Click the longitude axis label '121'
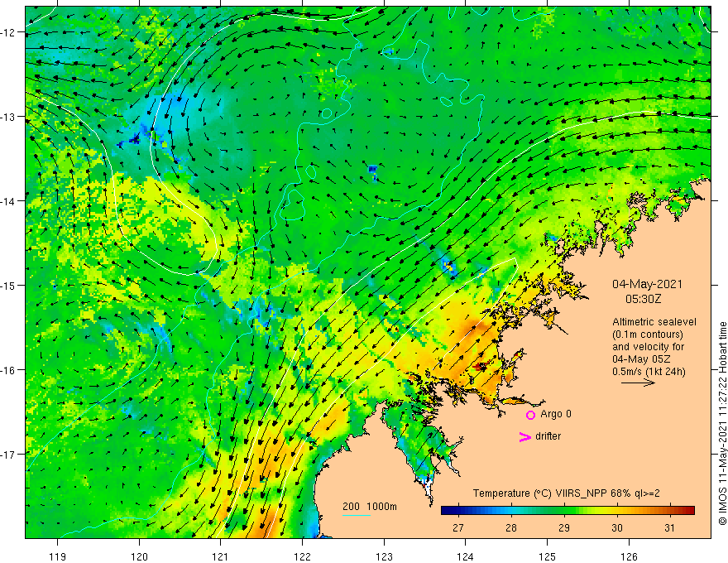Image resolution: width=728 pixels, height=563 pixels. point(220,556)
